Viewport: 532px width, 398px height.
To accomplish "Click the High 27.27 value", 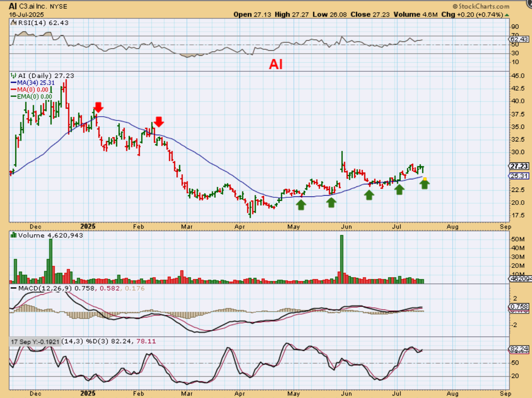I will pyautogui.click(x=292, y=15).
